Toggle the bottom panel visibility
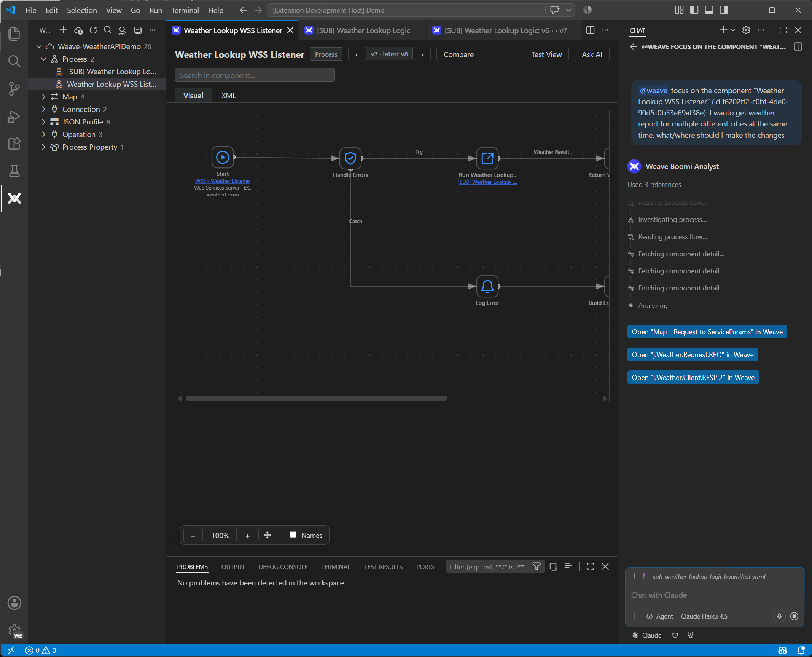 [x=709, y=10]
